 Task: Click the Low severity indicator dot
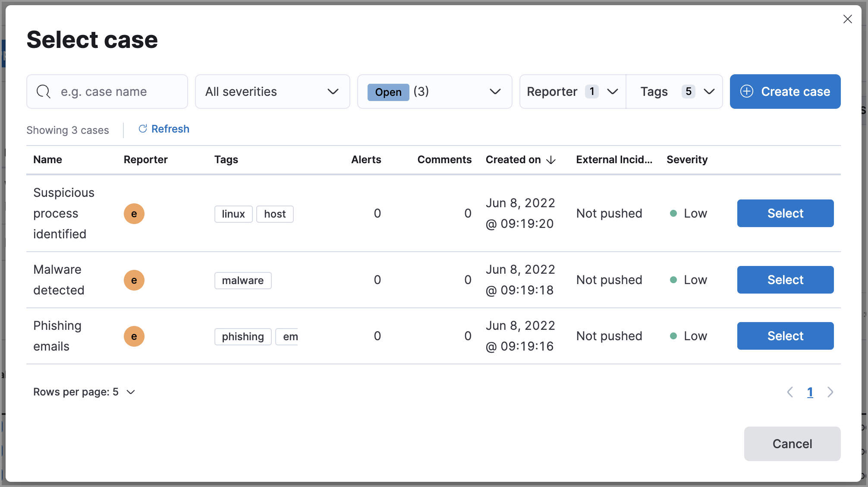[674, 213]
